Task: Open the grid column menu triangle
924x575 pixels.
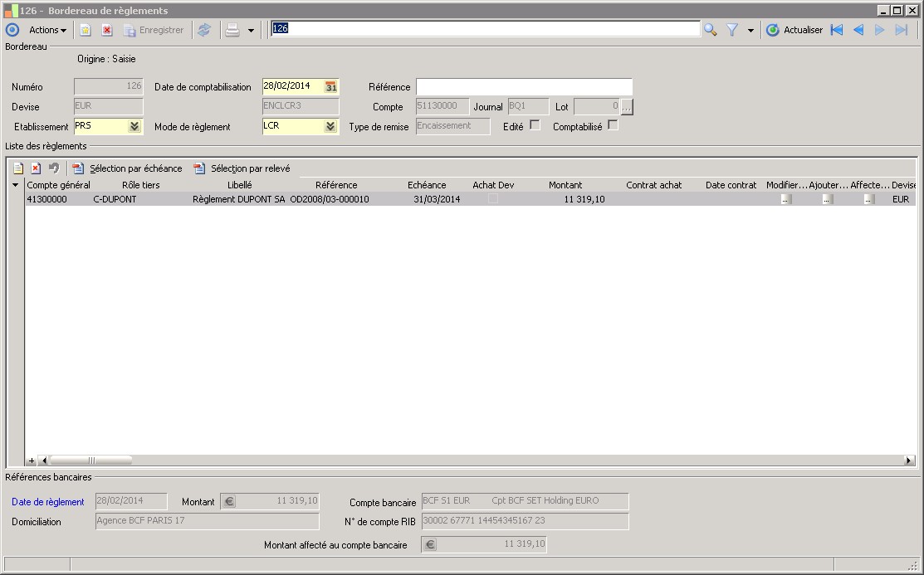Action: tap(15, 185)
